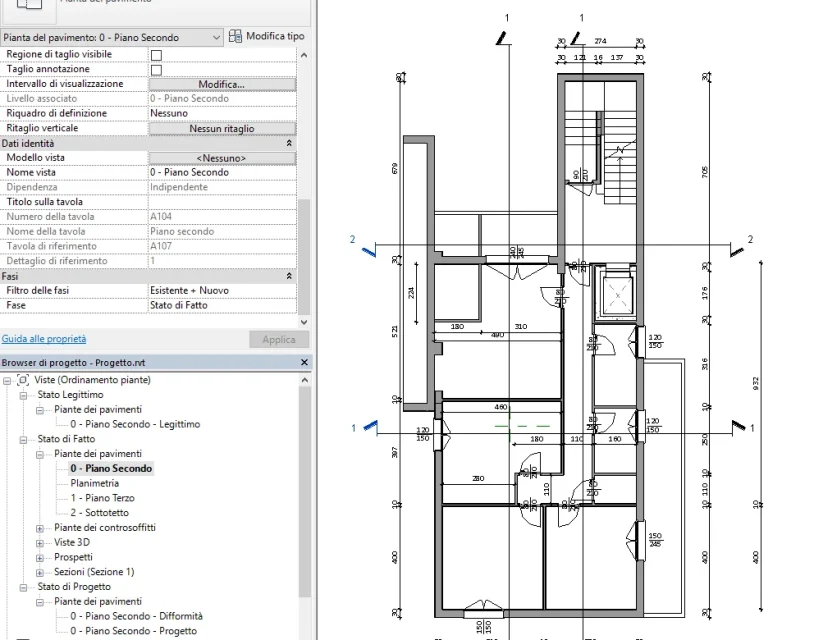814x640 pixels.
Task: Collapse Piante dei pavimenti under Stato Legittimo
Action: point(40,410)
